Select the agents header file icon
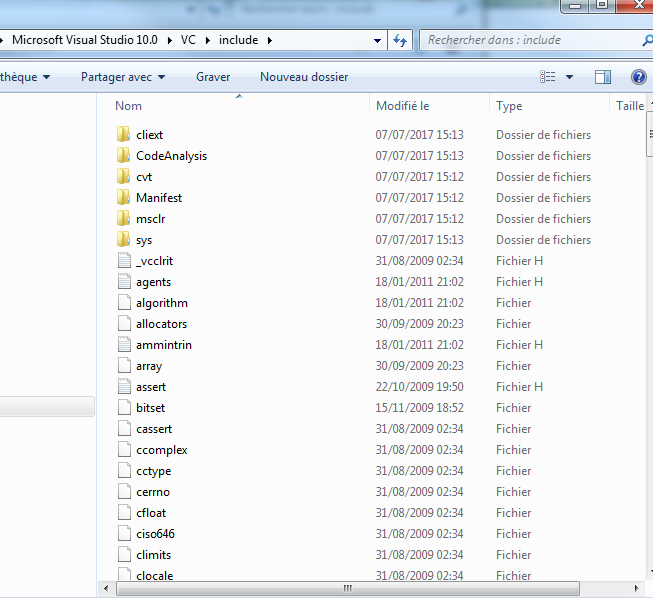The height and width of the screenshot is (598, 653). tap(124, 282)
